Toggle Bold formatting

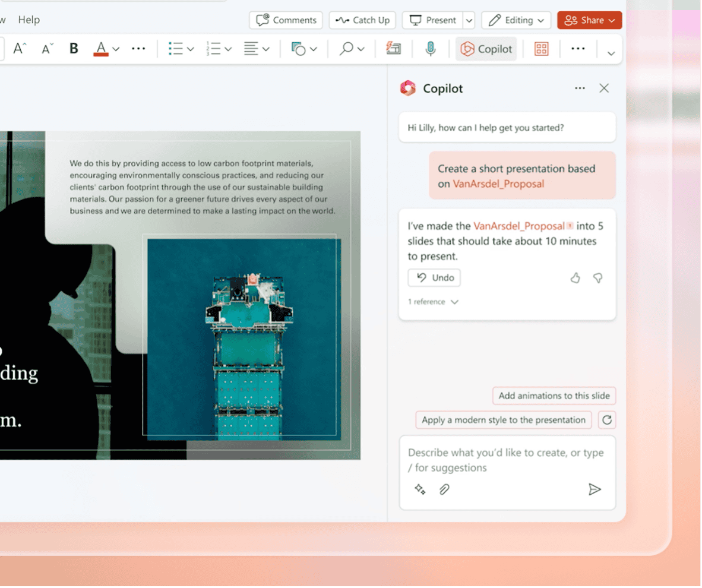click(x=73, y=48)
